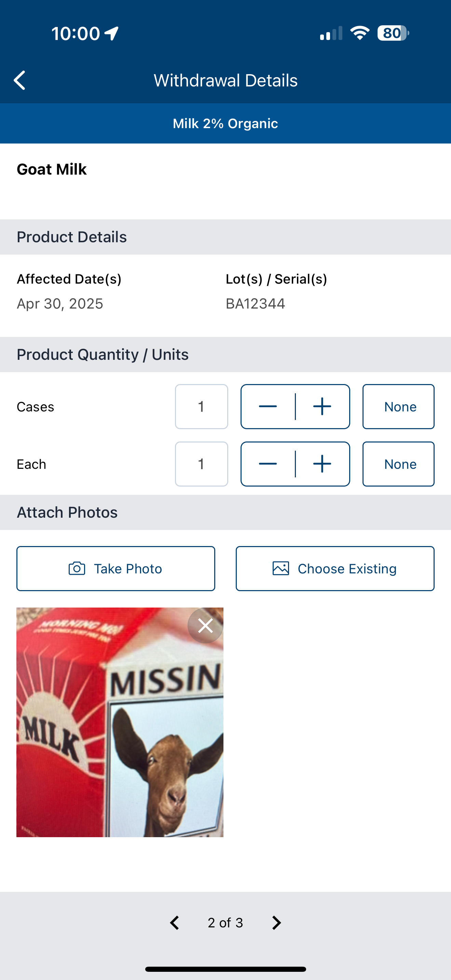Go to next withdrawal item
The height and width of the screenshot is (980, 451).
pyautogui.click(x=276, y=923)
